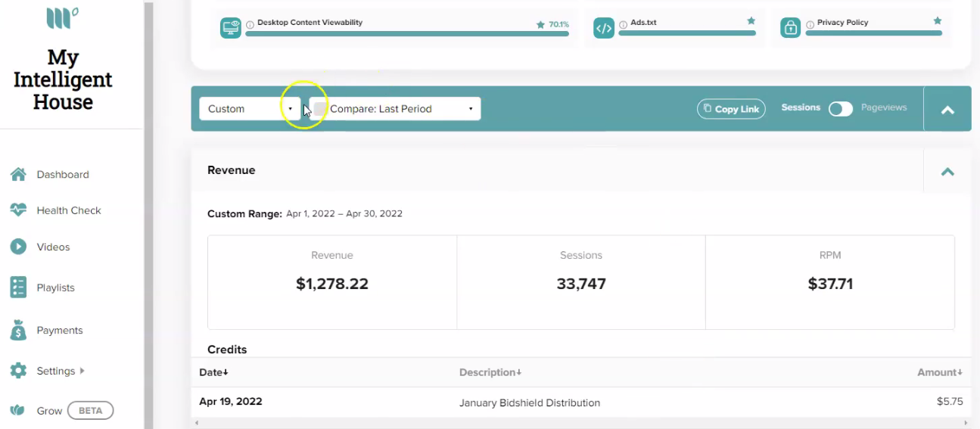Open the Playlists list icon
Viewport: 980px width, 429px height.
18,288
